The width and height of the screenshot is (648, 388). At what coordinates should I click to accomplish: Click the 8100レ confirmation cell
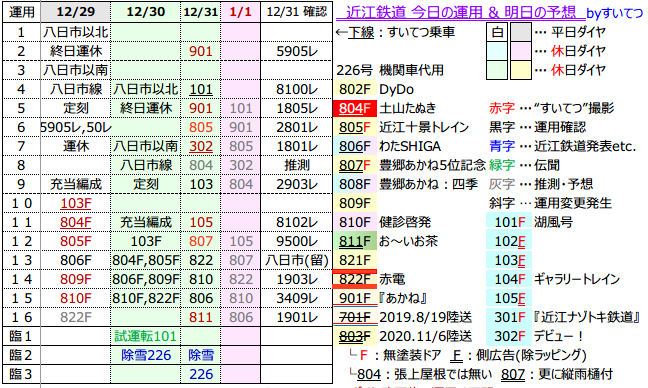[297, 89]
